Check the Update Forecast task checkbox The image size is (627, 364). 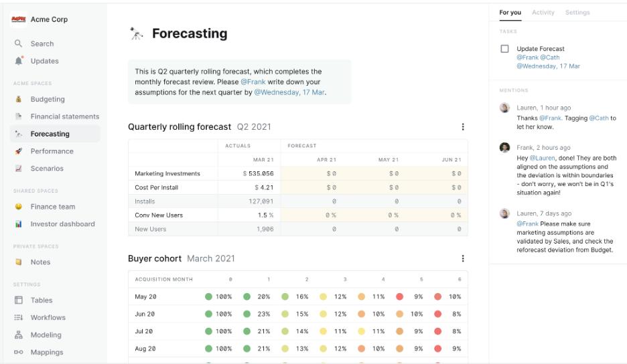click(x=504, y=49)
